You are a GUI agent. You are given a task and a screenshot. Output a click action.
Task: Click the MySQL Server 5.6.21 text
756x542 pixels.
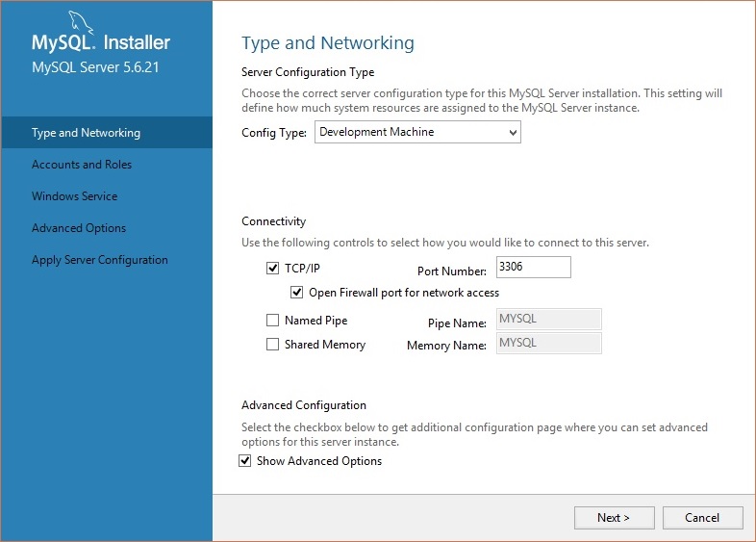click(x=95, y=67)
